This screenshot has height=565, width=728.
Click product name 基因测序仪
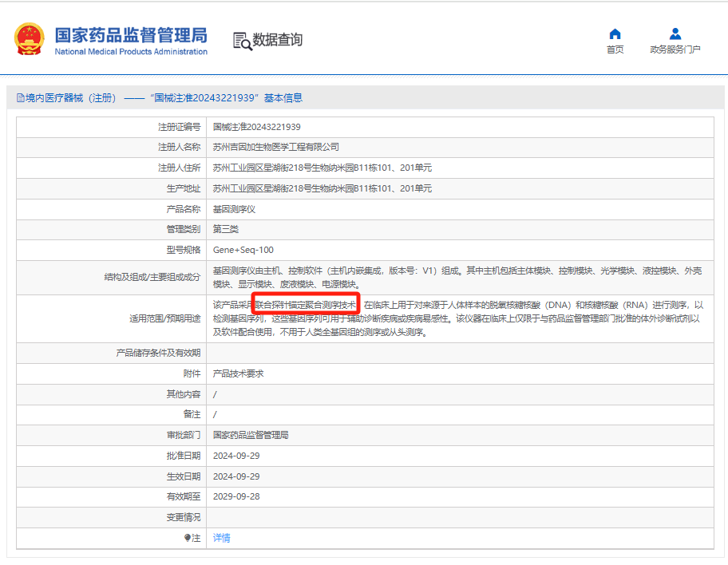pos(234,209)
